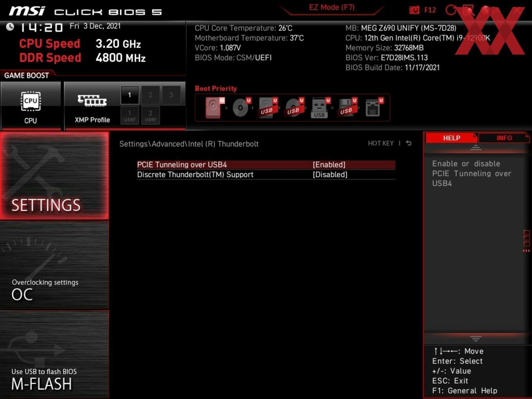Click the BIOS Build Date 11/17/2021 text
The height and width of the screenshot is (399, 532).
click(392, 67)
